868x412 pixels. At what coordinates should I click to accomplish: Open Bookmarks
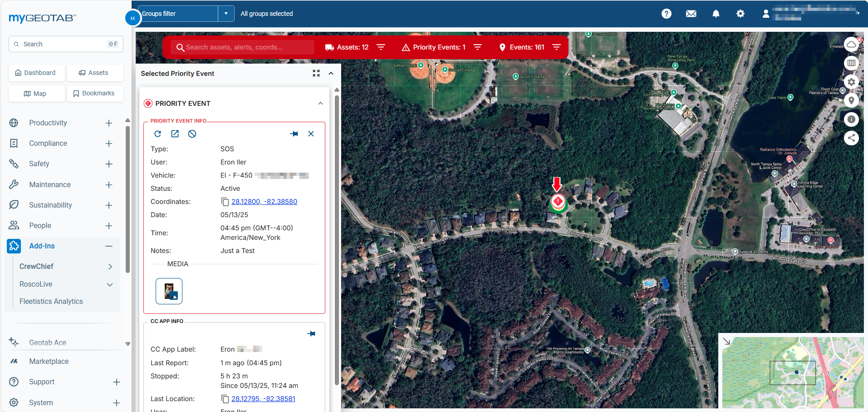pos(95,94)
